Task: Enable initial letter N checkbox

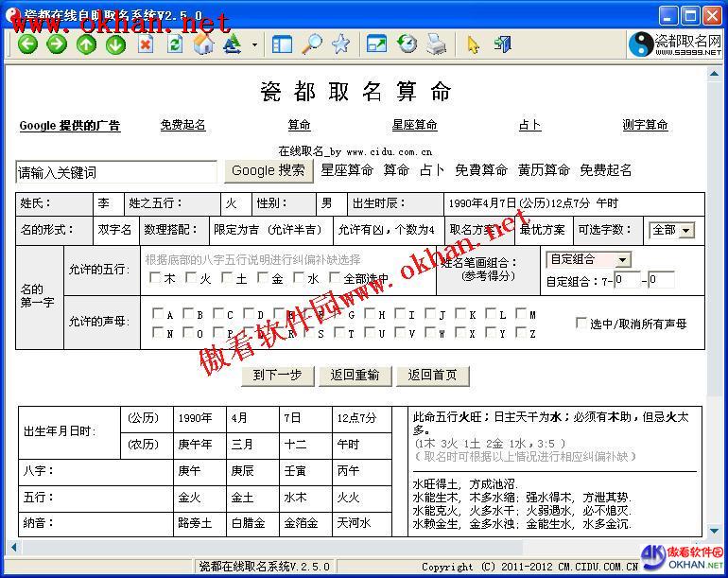Action: [157, 332]
